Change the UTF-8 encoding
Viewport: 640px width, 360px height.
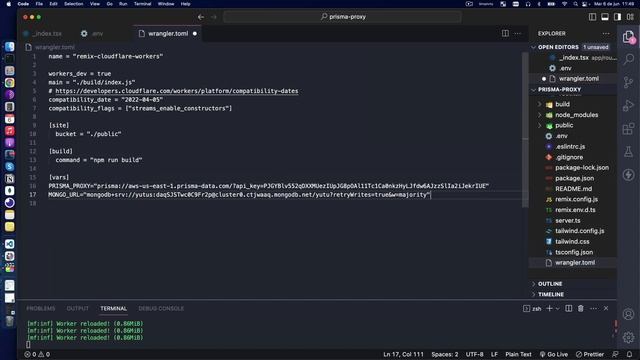(x=474, y=354)
